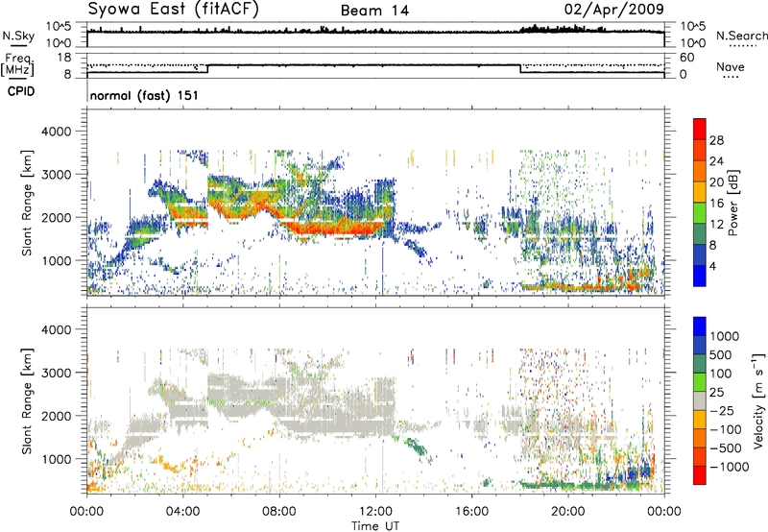Click the 4000 tick on the power panel

[58, 132]
